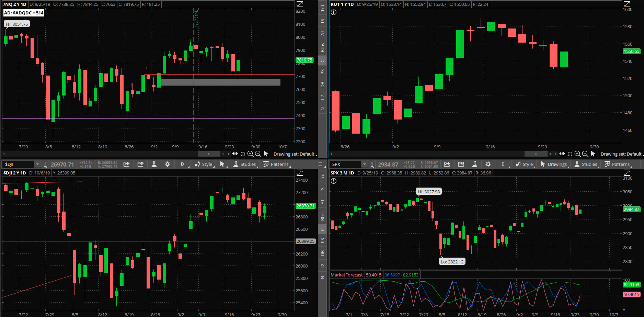Viewport: 644px width, 317px height.
Task: Click scroll-right arrow beside /NQ zoom icons
Action: coord(229,154)
